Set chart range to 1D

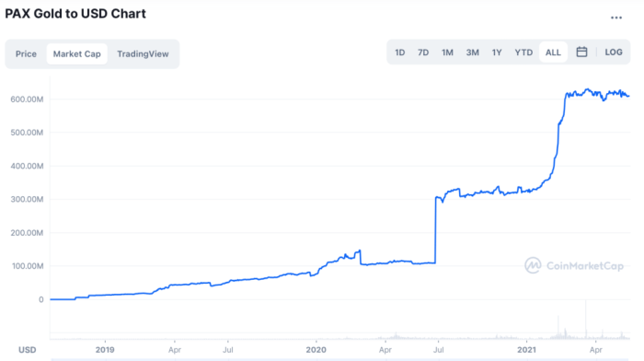click(x=399, y=52)
